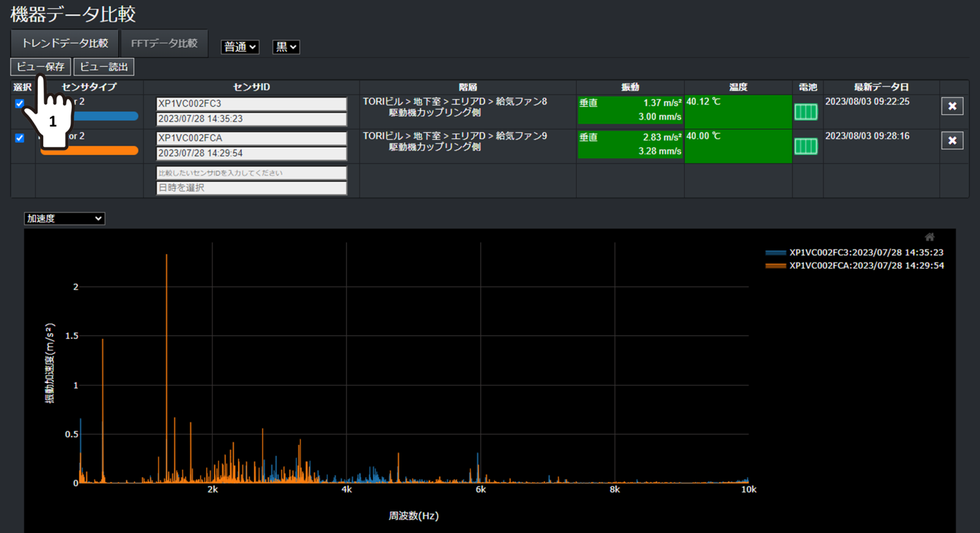The height and width of the screenshot is (533, 980).
Task: Click the orange color bar for XP1VC002FCA
Action: click(x=89, y=151)
